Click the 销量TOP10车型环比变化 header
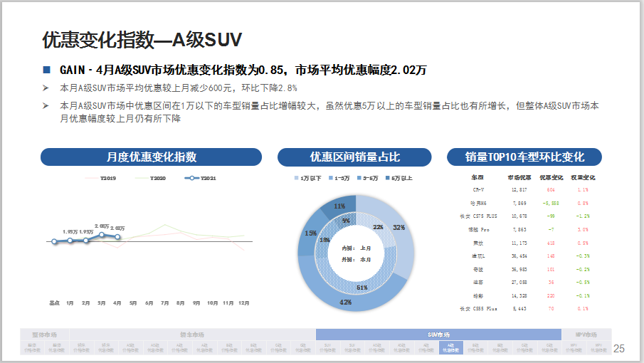 tap(524, 157)
